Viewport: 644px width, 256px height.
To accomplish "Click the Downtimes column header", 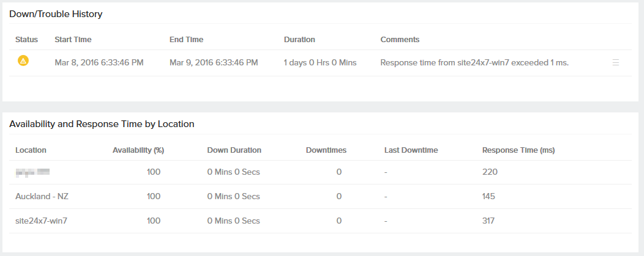I will (x=326, y=150).
